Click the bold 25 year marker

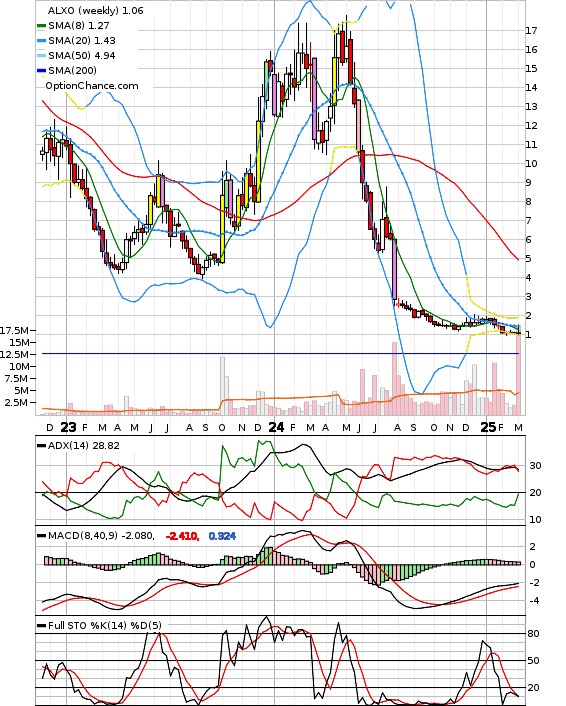(x=488, y=427)
